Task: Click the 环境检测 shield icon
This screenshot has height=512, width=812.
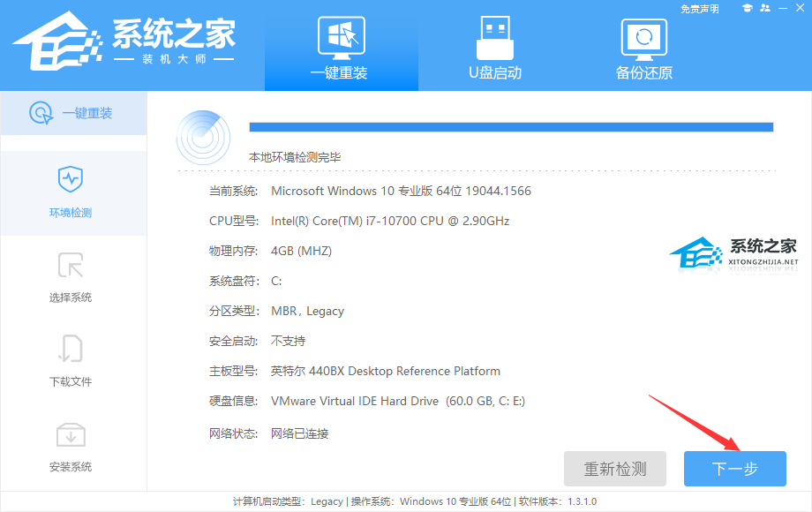Action: (71, 179)
